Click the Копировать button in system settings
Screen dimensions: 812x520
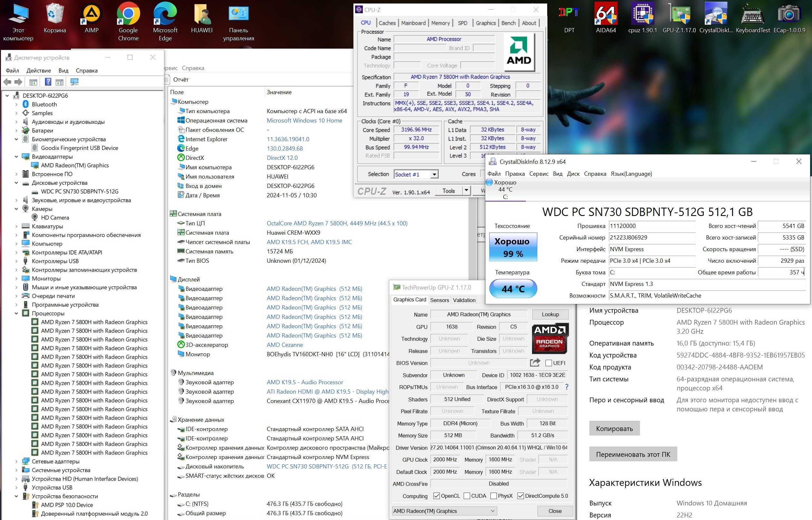click(x=614, y=428)
